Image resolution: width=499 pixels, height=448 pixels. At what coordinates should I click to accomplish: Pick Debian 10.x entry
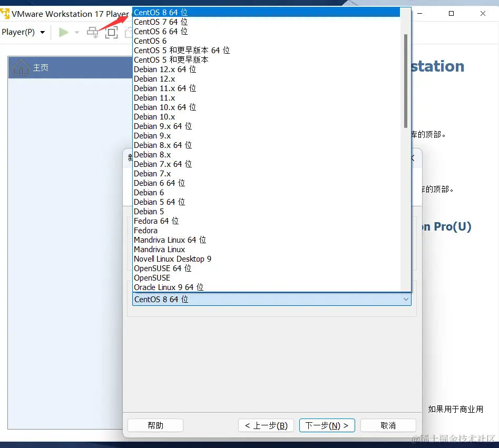tap(266, 117)
